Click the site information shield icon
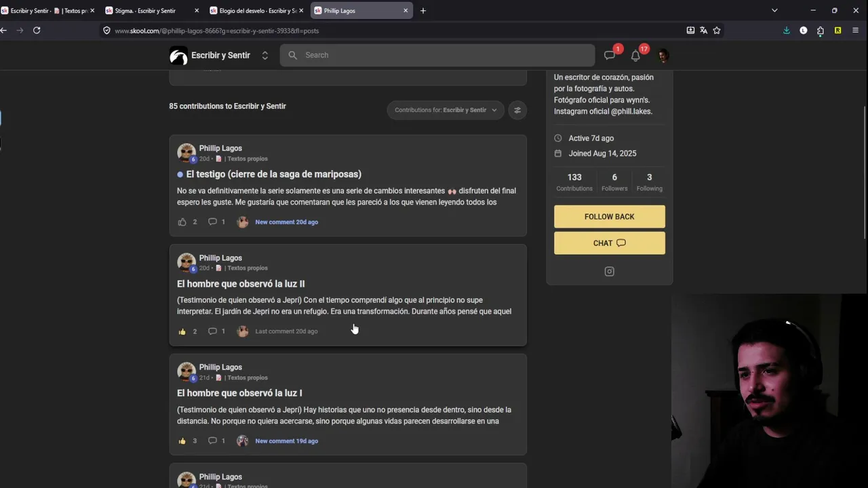 click(106, 30)
